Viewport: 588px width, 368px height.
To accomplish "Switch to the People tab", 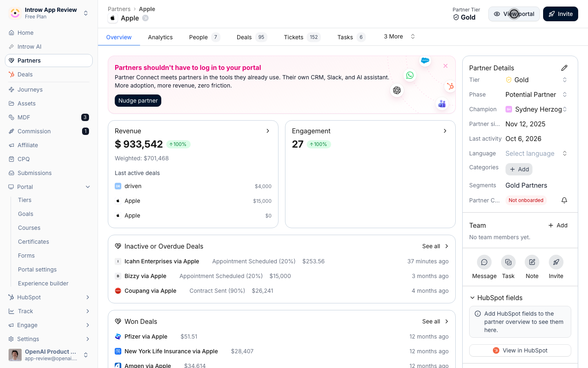I will [x=205, y=37].
